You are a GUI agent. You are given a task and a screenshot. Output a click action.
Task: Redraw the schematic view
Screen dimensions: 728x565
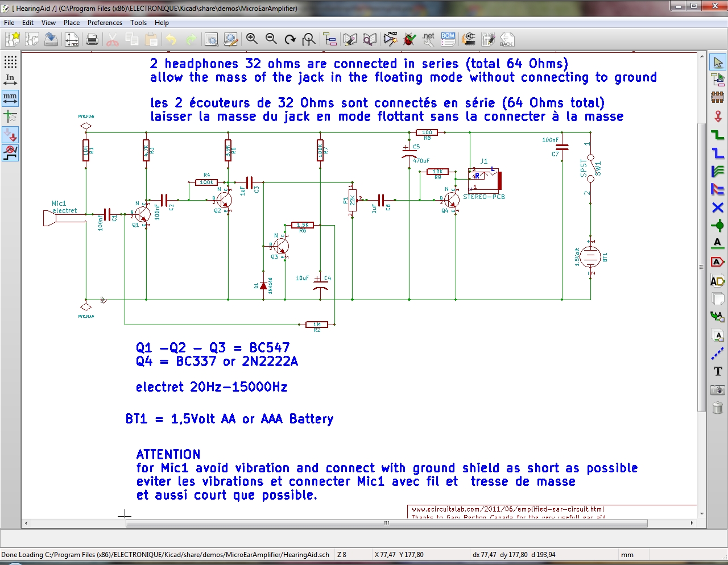(x=290, y=39)
